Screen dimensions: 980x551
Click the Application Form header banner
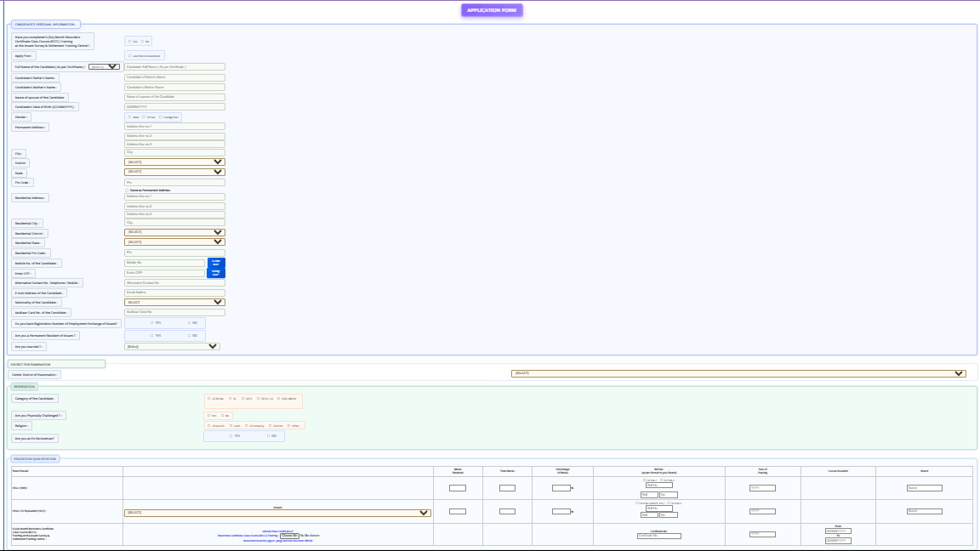tap(493, 10)
